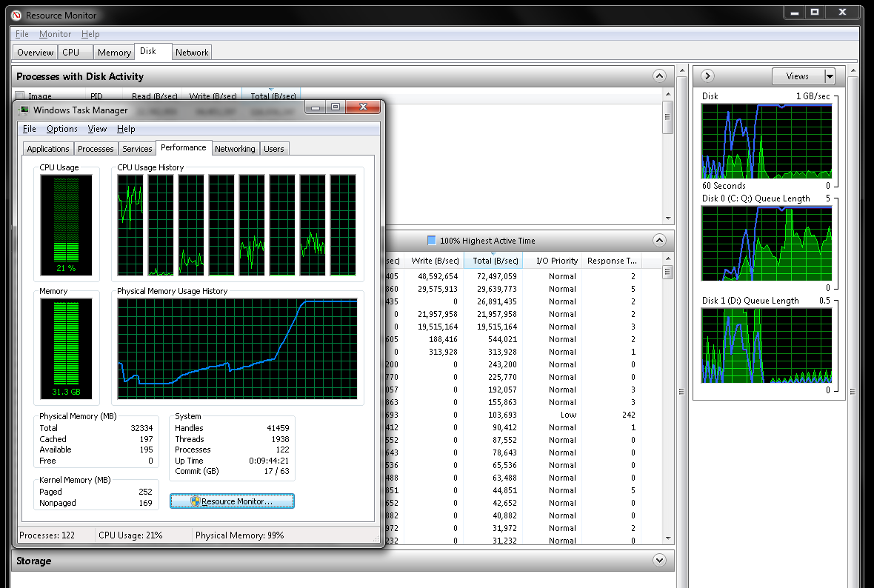This screenshot has height=588, width=874.
Task: Click the Disk 1 GB/sec graph
Action: [x=767, y=141]
